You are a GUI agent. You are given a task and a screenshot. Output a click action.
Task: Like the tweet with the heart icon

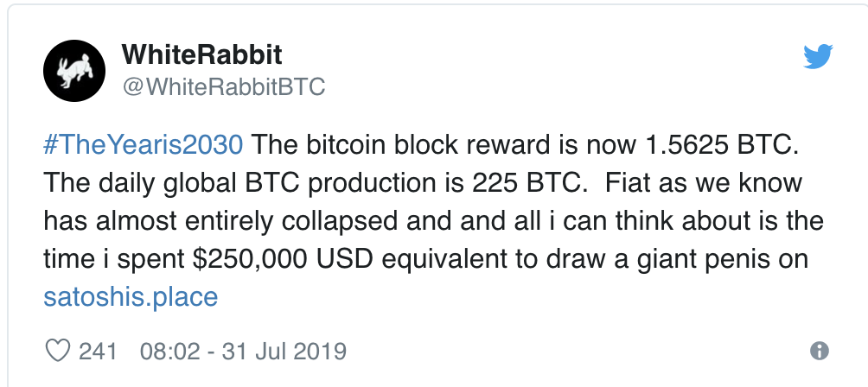[x=57, y=351]
